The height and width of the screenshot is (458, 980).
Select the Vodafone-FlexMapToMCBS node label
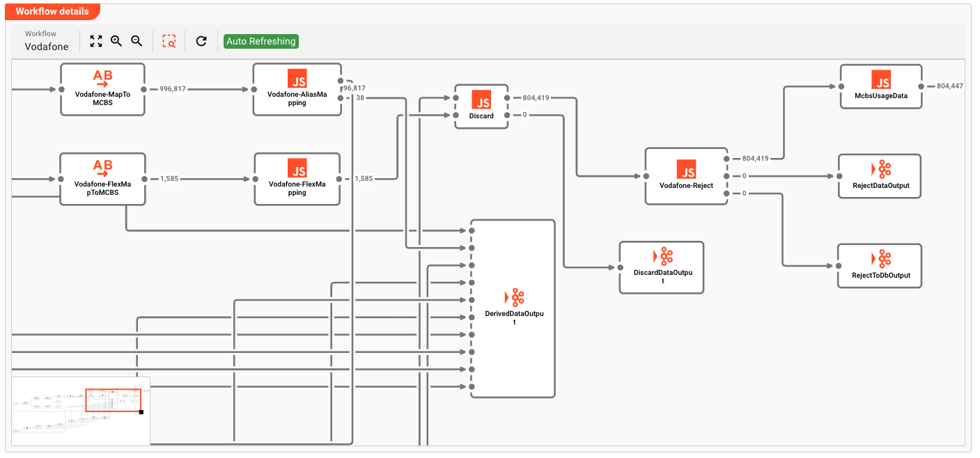102,188
